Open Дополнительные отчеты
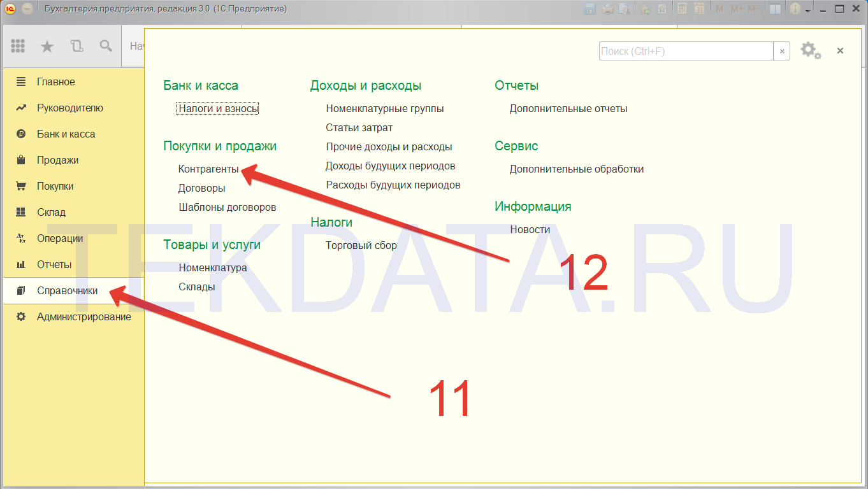The image size is (868, 489). coord(568,108)
